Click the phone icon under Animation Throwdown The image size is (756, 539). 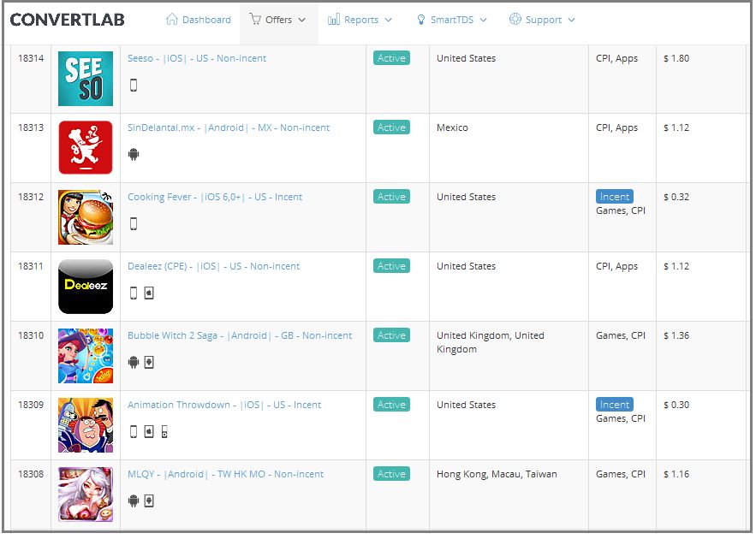[x=134, y=431]
